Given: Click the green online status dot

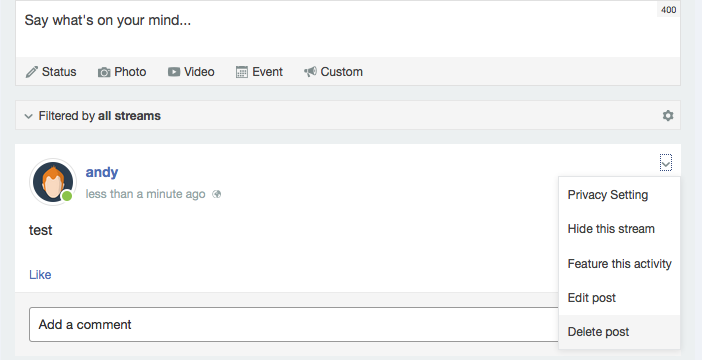Looking at the screenshot, I should click(67, 196).
